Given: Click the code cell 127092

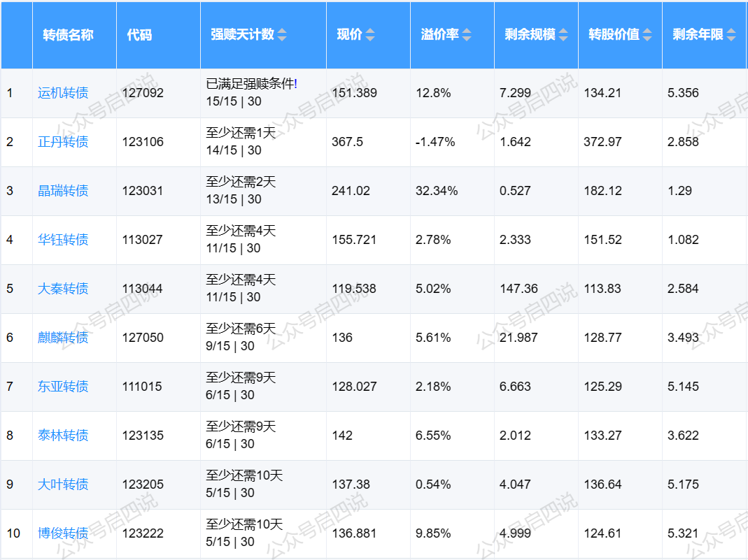Looking at the screenshot, I should (143, 93).
